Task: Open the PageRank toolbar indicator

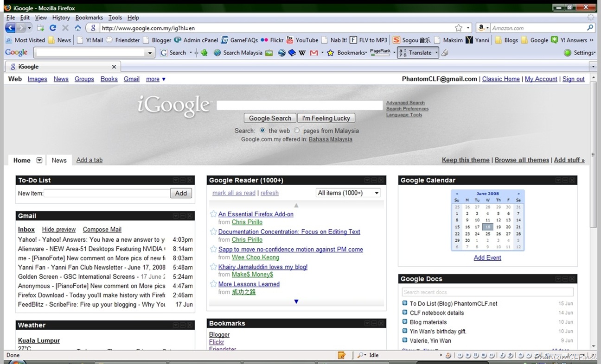Action: tap(380, 52)
